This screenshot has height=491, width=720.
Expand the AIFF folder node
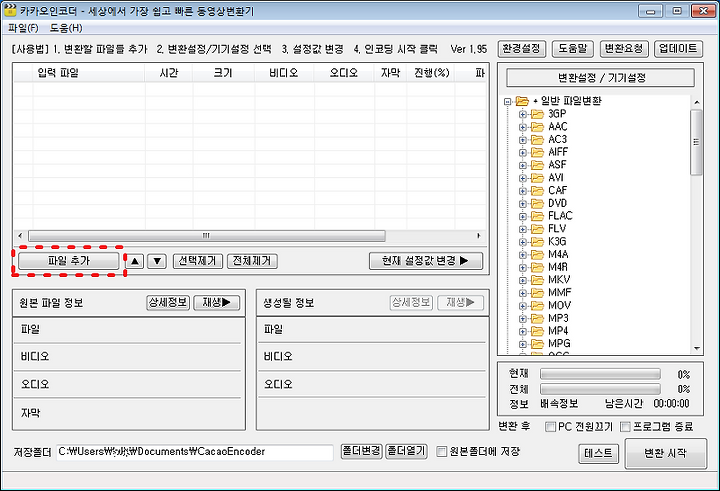523,152
